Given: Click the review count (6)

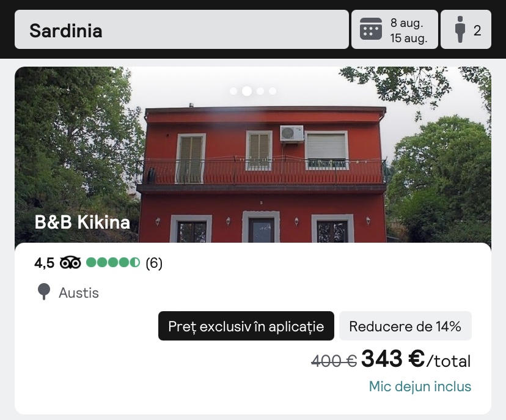Looking at the screenshot, I should (154, 263).
